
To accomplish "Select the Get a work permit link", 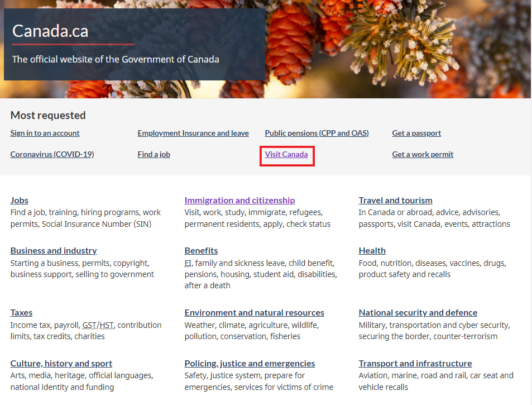I will [x=423, y=154].
